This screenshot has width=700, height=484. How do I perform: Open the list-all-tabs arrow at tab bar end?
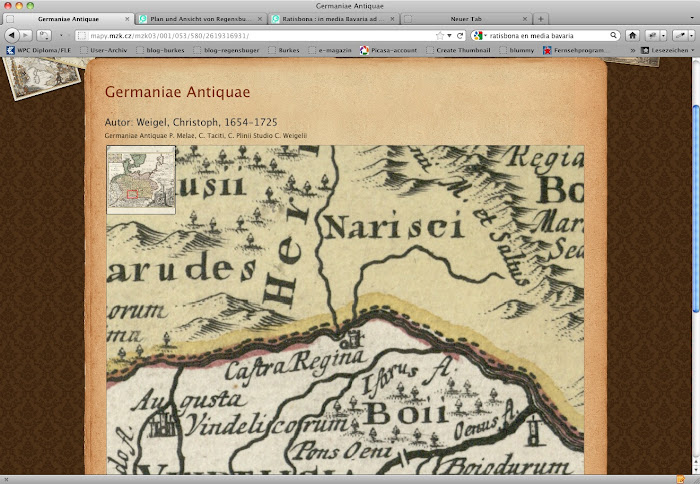[x=693, y=19]
